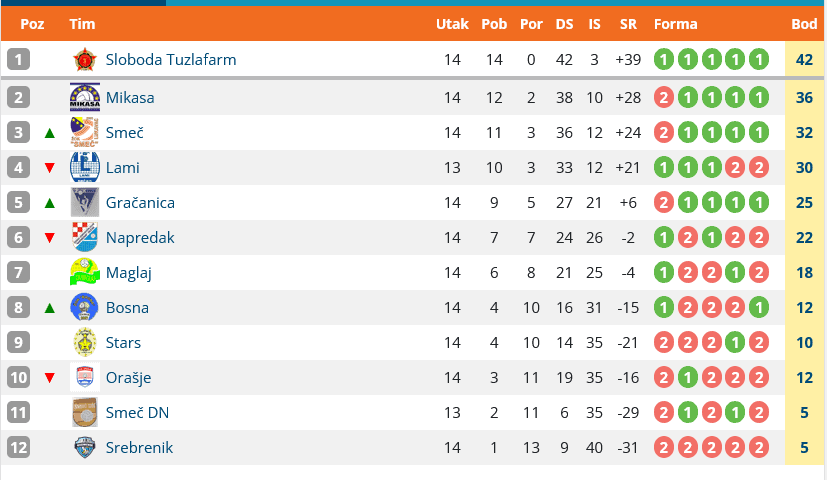Viewport: 827px width, 480px height.
Task: Click the green up arrow beside Smeč
Action: tap(50, 133)
